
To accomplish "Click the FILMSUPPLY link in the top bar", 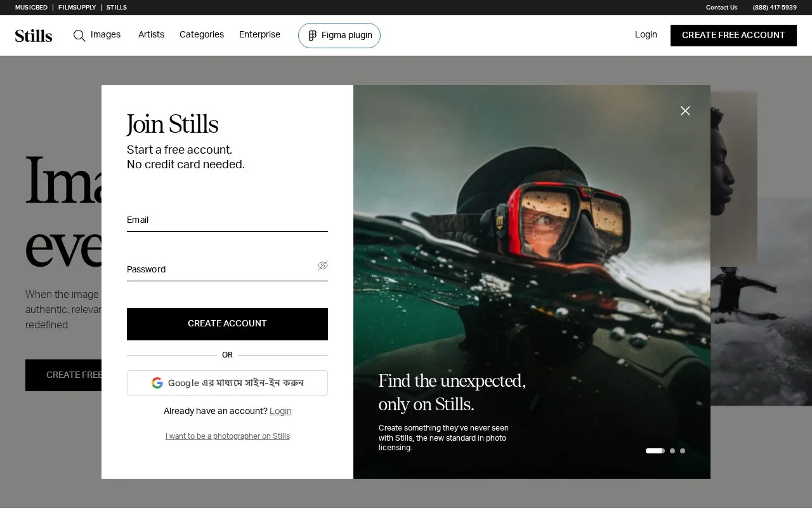I will point(77,8).
